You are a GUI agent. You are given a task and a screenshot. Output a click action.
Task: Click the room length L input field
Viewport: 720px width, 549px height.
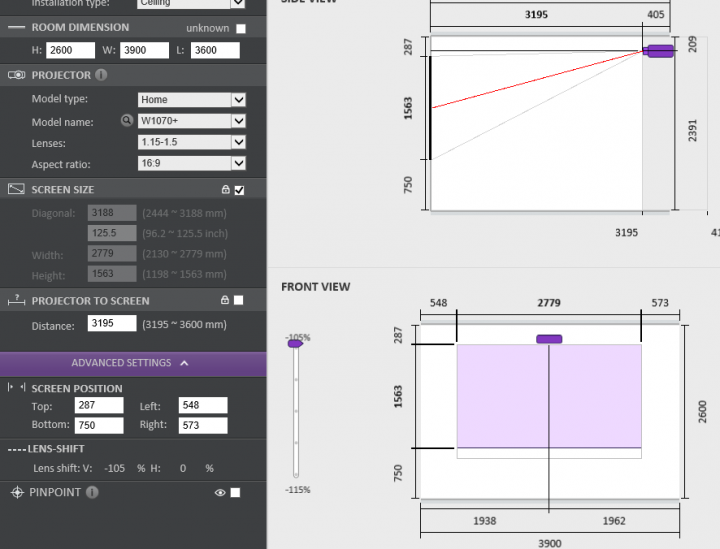pyautogui.click(x=215, y=50)
